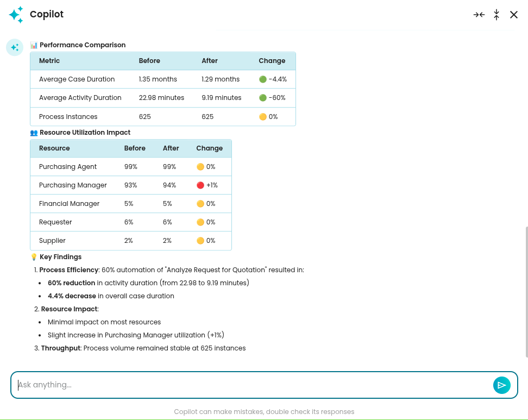Close the Copilot panel

(x=514, y=15)
